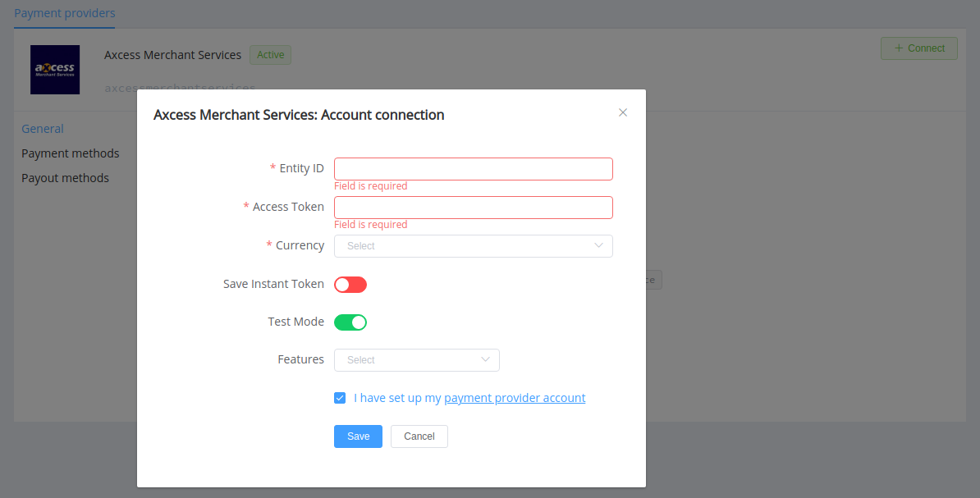Open Payment methods in the sidebar

click(x=70, y=153)
